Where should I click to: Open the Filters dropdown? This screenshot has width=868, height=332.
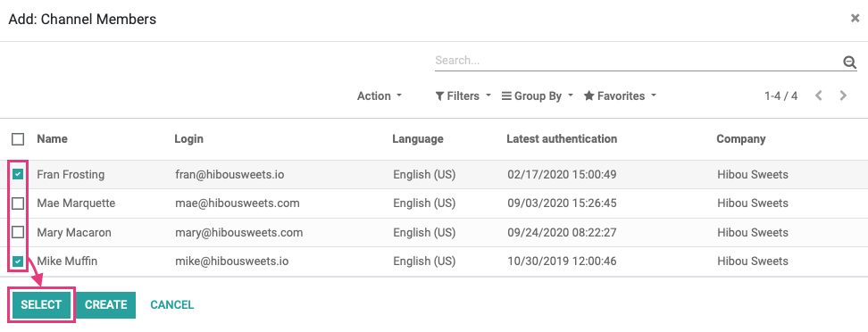(463, 95)
